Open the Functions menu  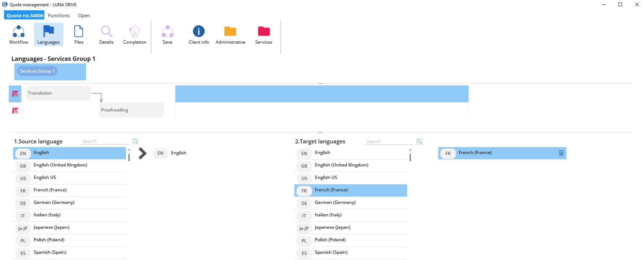[x=59, y=15]
